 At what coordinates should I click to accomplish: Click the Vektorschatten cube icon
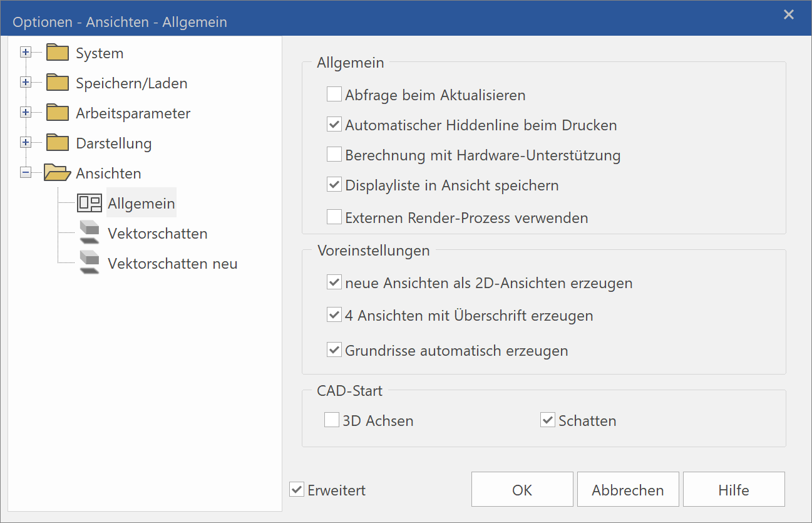(90, 232)
